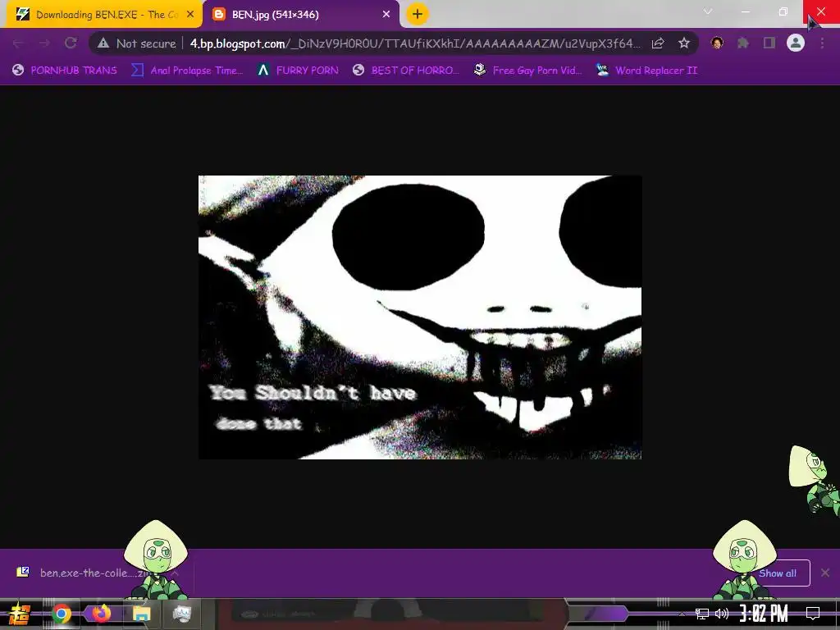Image resolution: width=840 pixels, height=630 pixels.
Task: Open the downloaded ben.exe-the-colle... zip file
Action: point(91,573)
